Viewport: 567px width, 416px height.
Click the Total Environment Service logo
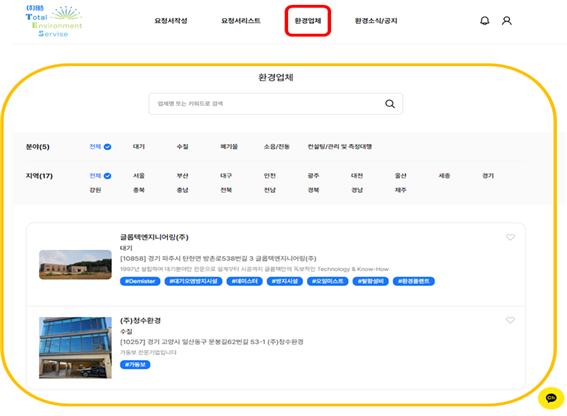point(54,21)
